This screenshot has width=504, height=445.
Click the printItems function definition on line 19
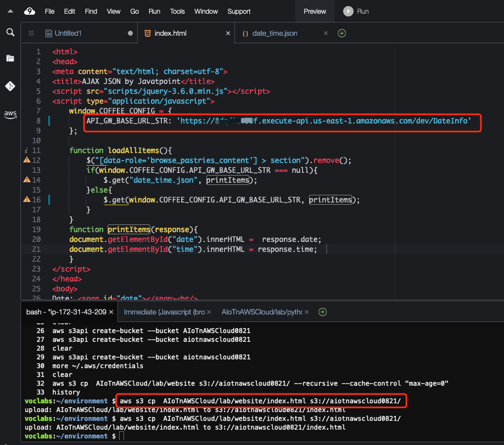129,229
